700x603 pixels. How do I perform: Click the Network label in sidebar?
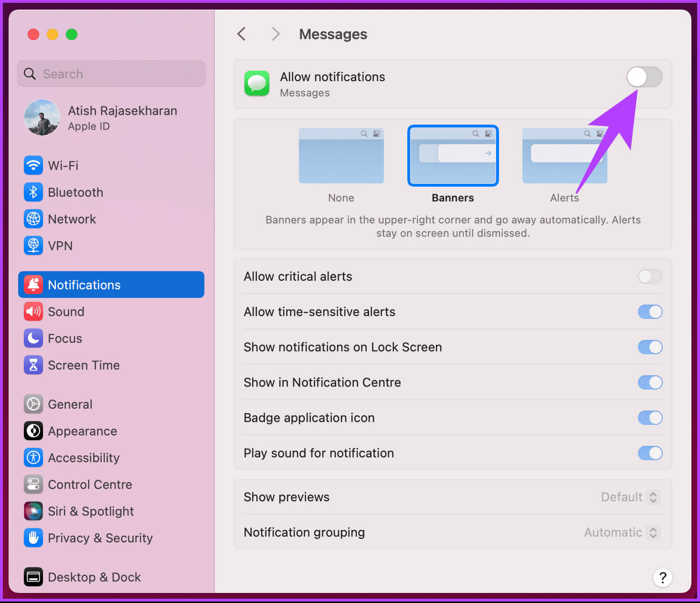[x=72, y=219]
